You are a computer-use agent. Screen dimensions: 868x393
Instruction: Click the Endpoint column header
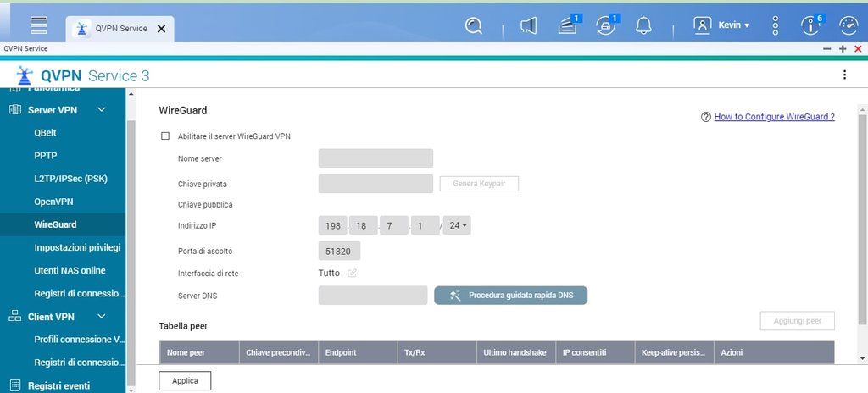pyautogui.click(x=358, y=352)
